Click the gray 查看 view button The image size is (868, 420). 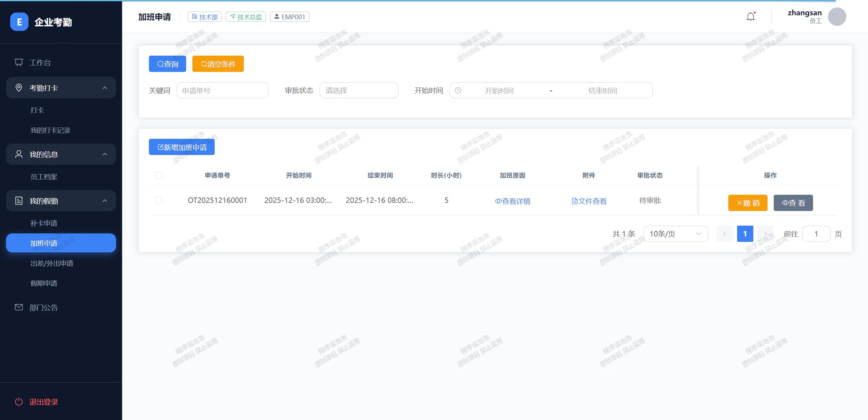click(x=793, y=203)
